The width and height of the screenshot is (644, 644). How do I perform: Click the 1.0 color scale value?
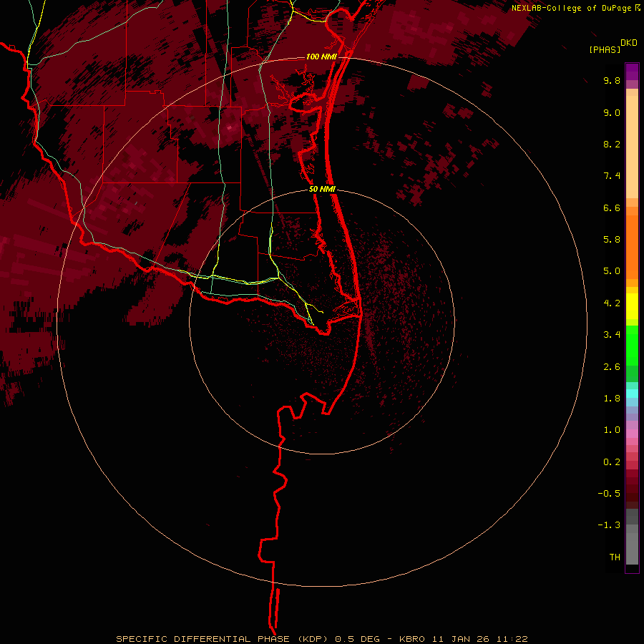click(x=612, y=430)
